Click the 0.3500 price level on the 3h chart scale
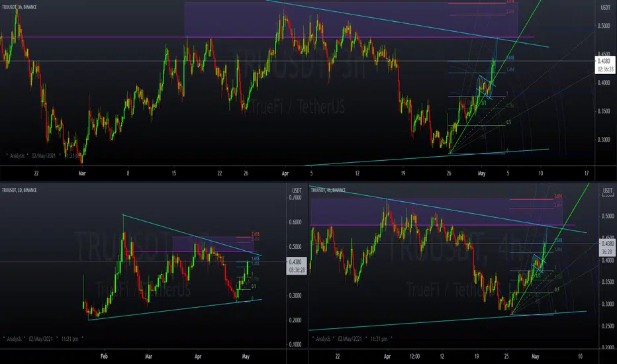 click(x=604, y=111)
